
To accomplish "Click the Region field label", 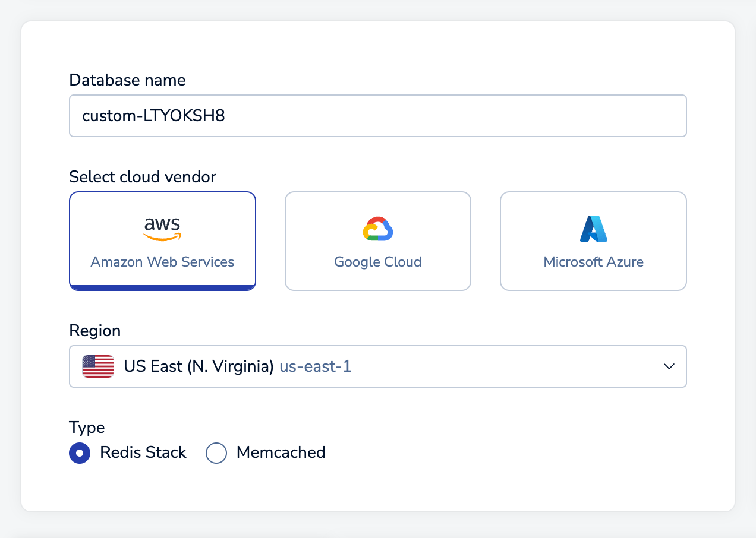I will point(94,331).
